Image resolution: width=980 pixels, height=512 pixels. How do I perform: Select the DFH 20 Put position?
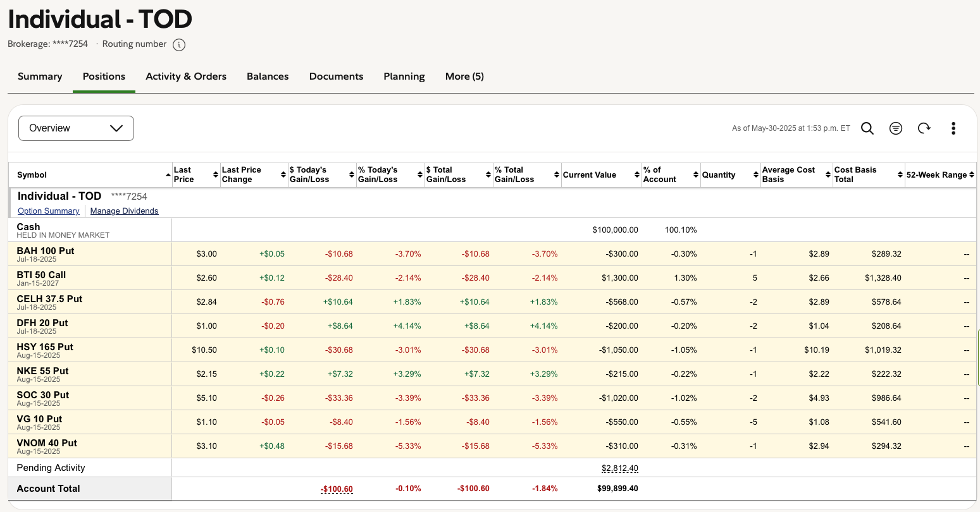(42, 323)
